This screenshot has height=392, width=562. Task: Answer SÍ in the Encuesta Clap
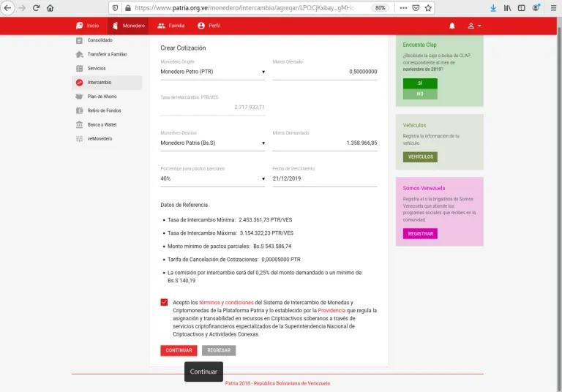(x=420, y=83)
